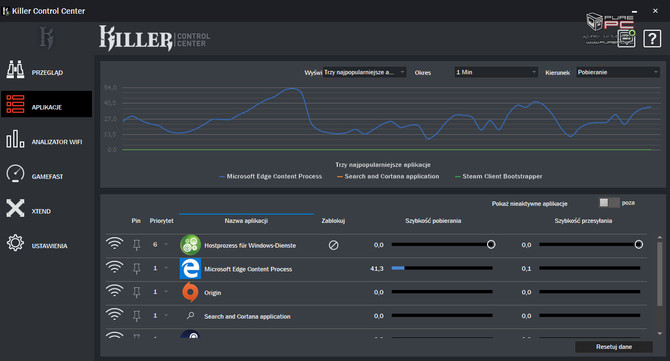Click the 41,3 download speed value
This screenshot has height=361, width=670.
[x=376, y=268]
